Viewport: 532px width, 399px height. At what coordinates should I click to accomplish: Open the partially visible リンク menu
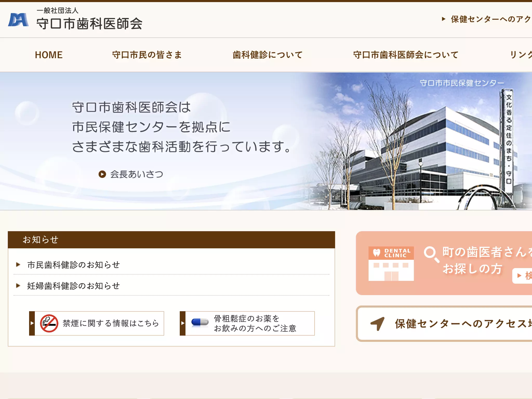(x=521, y=55)
